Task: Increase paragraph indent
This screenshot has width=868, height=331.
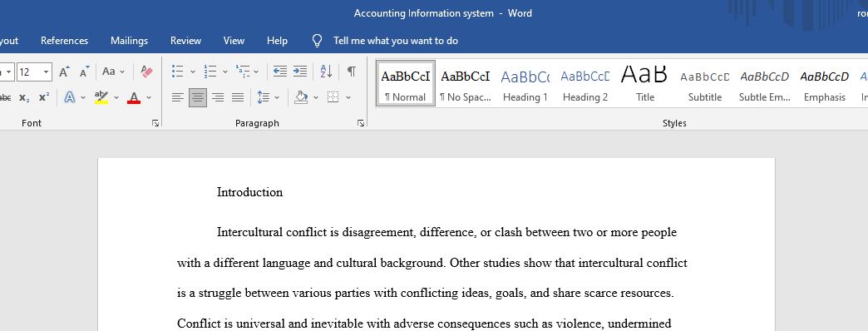Action: pyautogui.click(x=300, y=72)
